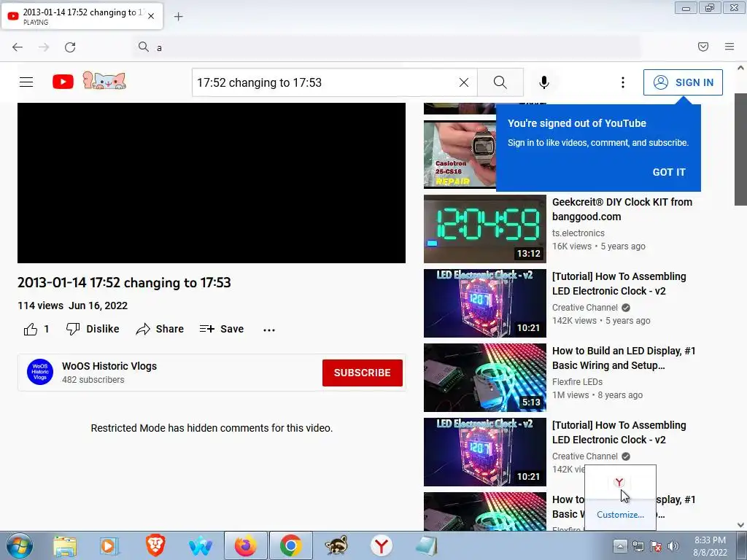Reload the page with the refresh icon
This screenshot has height=560, width=747.
70,47
